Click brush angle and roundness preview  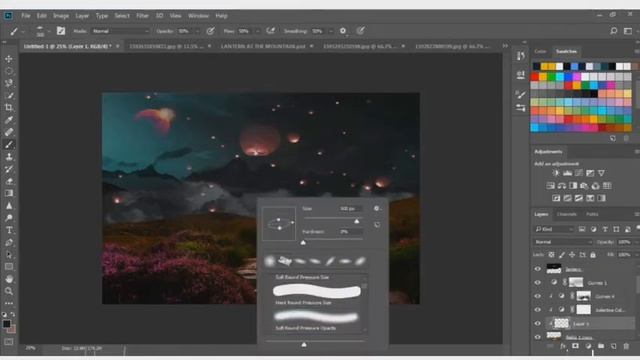coord(279,224)
